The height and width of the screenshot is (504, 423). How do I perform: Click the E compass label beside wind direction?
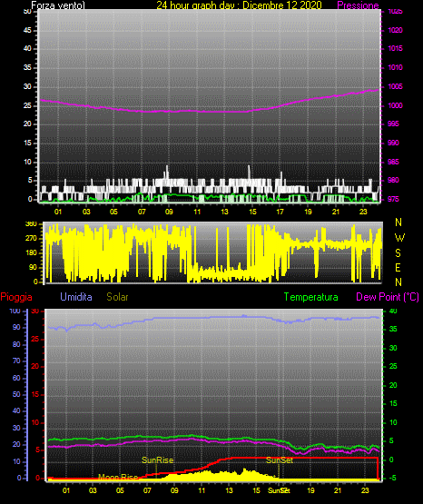[x=398, y=267]
